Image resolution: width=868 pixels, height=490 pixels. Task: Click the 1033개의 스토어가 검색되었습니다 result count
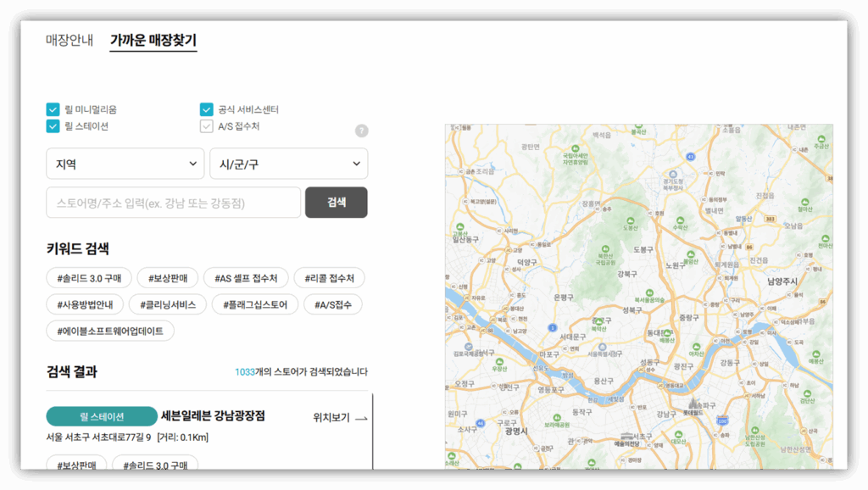pos(301,371)
